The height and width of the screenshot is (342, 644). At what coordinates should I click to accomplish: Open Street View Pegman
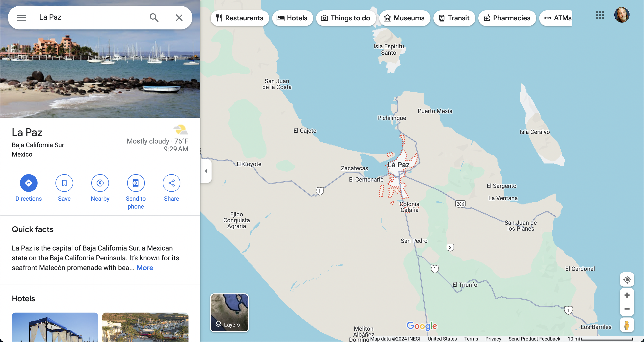pyautogui.click(x=627, y=325)
